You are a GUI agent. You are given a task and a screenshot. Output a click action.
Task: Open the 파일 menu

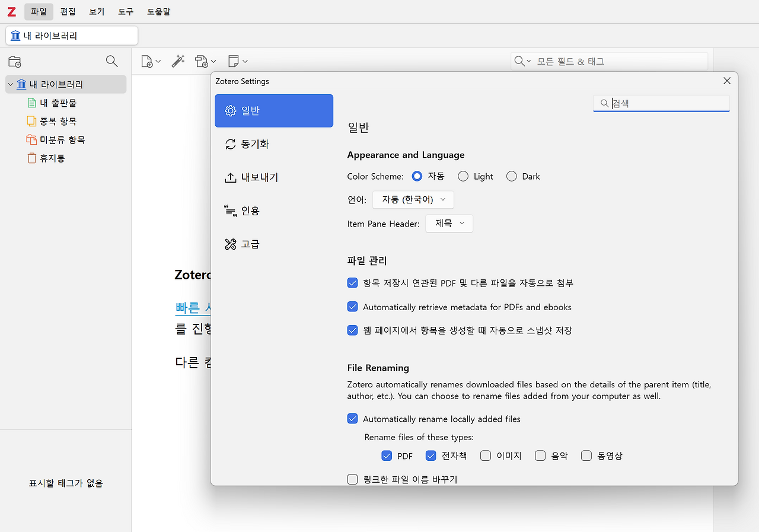tap(39, 11)
